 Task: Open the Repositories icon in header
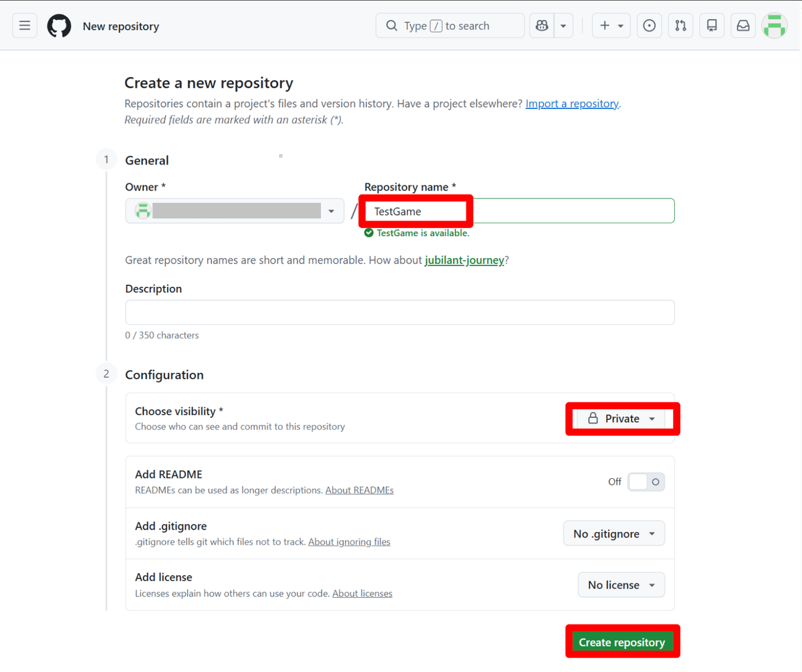(x=712, y=26)
